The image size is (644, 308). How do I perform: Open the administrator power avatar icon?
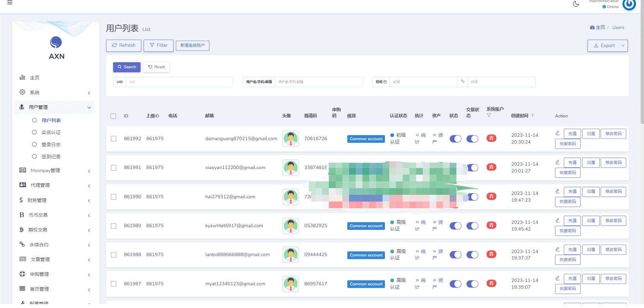pos(629,4)
